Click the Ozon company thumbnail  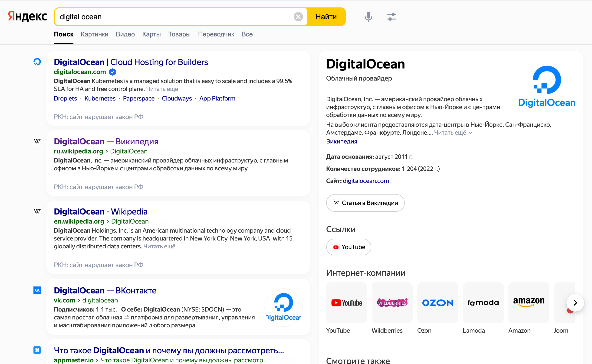[437, 303]
